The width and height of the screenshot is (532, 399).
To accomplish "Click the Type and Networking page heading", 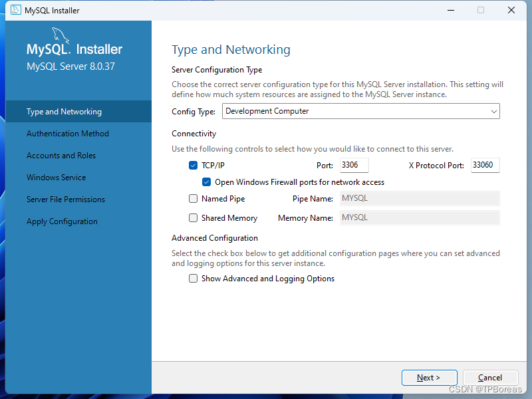I will coord(231,49).
